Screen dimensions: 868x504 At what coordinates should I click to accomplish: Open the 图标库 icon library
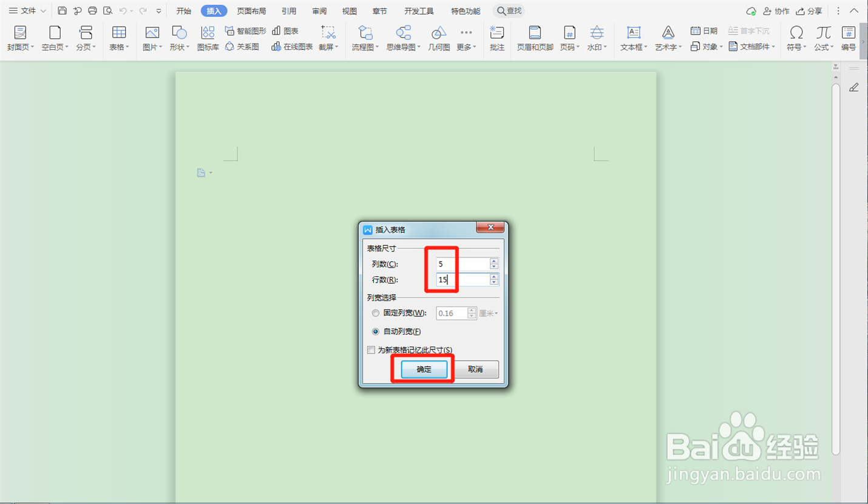[x=208, y=38]
